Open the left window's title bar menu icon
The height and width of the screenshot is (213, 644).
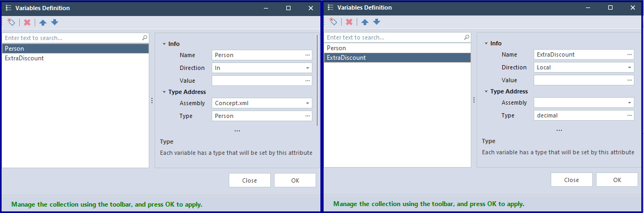8,8
